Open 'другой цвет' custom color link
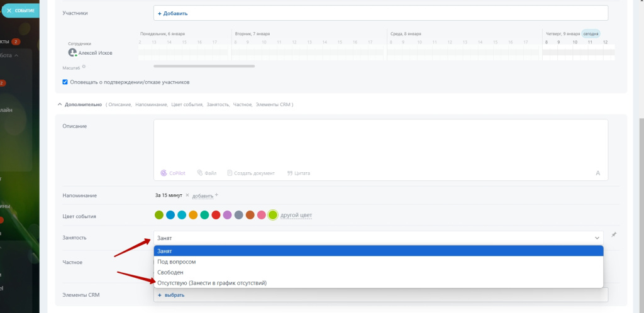 coord(296,216)
